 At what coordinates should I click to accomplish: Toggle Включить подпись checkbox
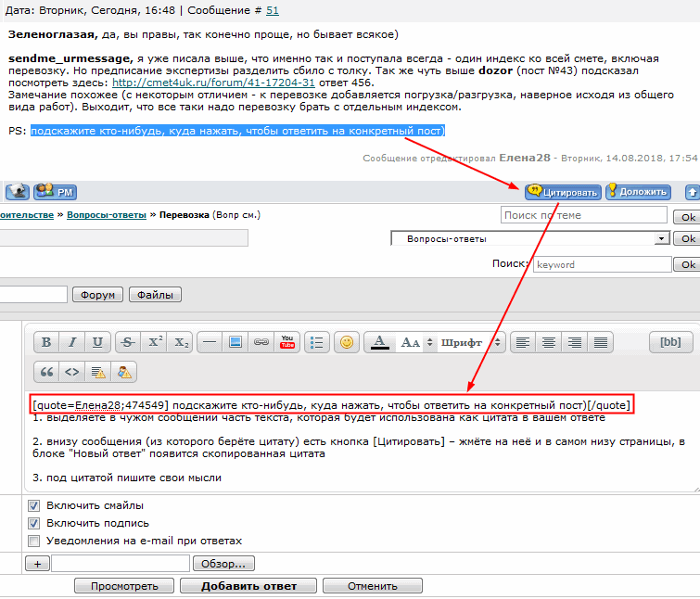[34, 523]
